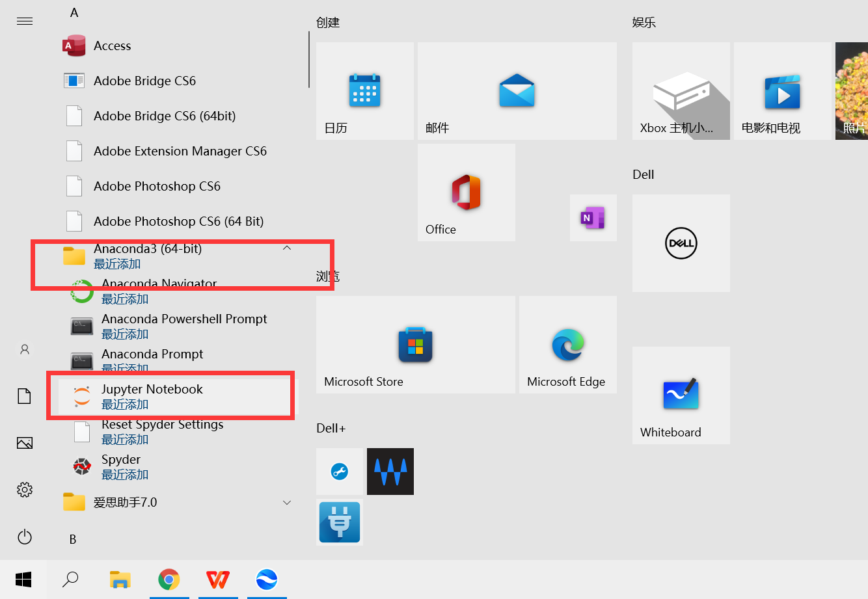Open the hamburger menu at top left

[x=25, y=21]
